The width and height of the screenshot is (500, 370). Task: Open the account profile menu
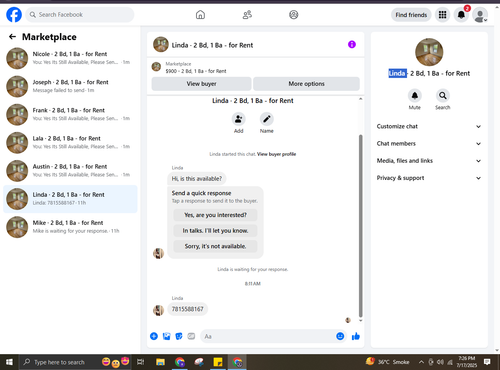tap(480, 15)
